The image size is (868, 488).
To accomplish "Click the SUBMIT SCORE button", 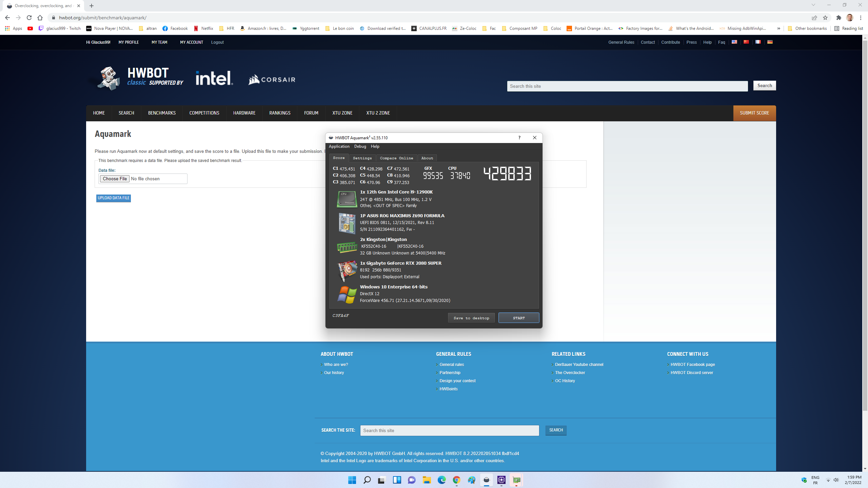I will point(754,113).
